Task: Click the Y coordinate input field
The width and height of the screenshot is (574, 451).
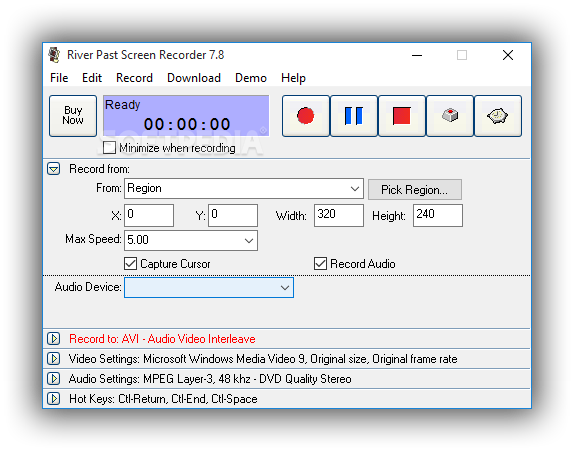Action: [x=233, y=216]
